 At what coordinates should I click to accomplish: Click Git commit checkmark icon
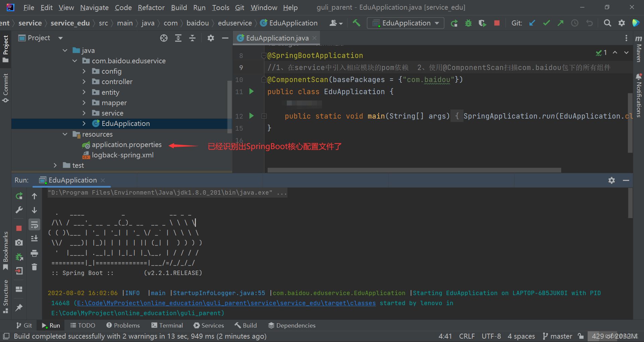tap(546, 23)
